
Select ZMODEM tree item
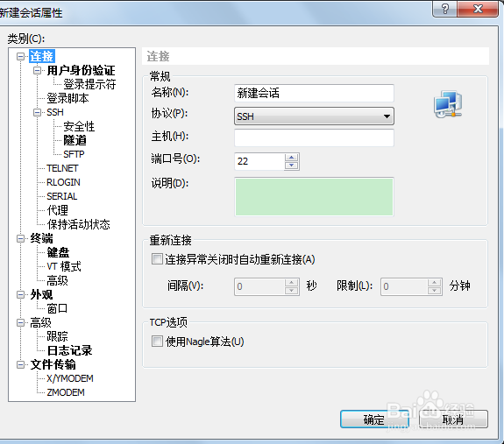(66, 392)
